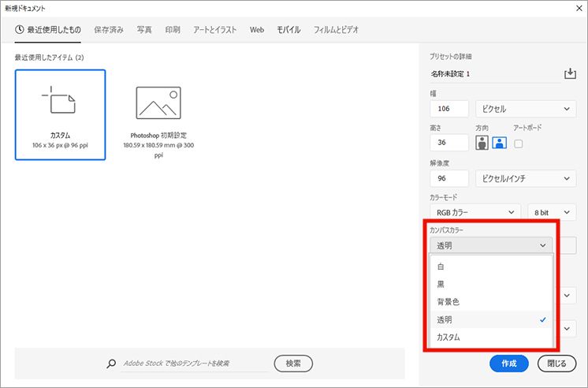Close the 新規ドキュメント dialog with X
This screenshot has height=388, width=588.
pos(579,8)
